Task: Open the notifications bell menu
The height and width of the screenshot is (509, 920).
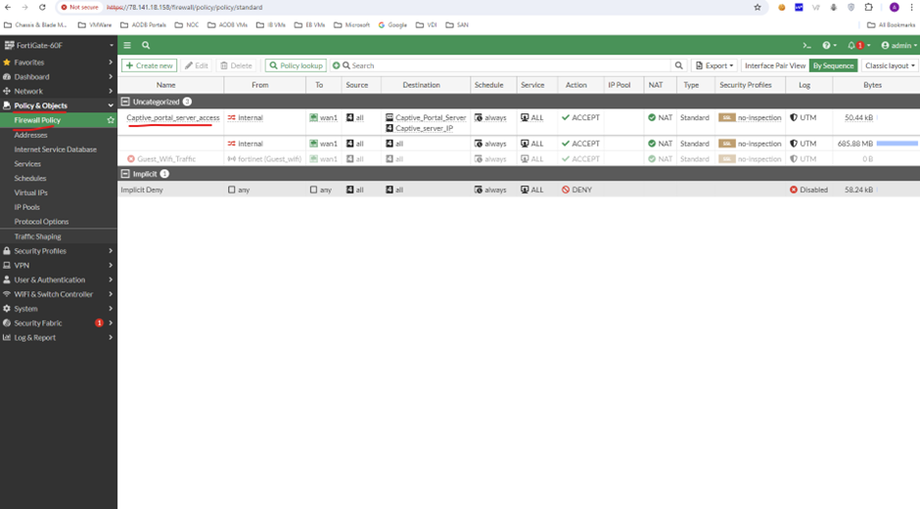Action: (x=858, y=45)
